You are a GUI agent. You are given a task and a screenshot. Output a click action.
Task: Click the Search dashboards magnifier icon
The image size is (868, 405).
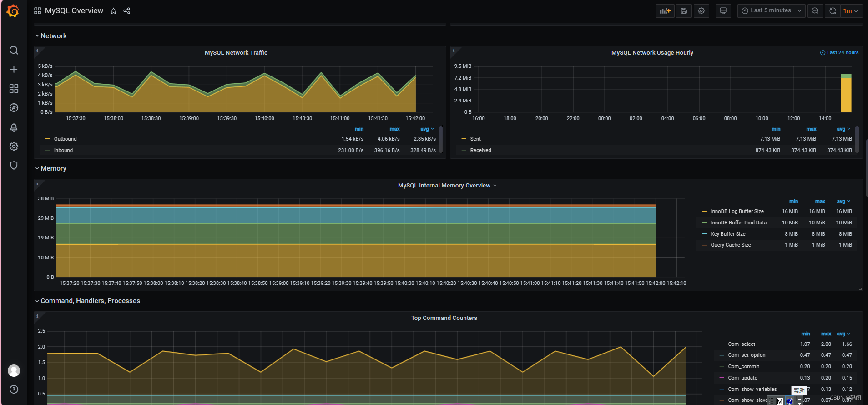(14, 50)
